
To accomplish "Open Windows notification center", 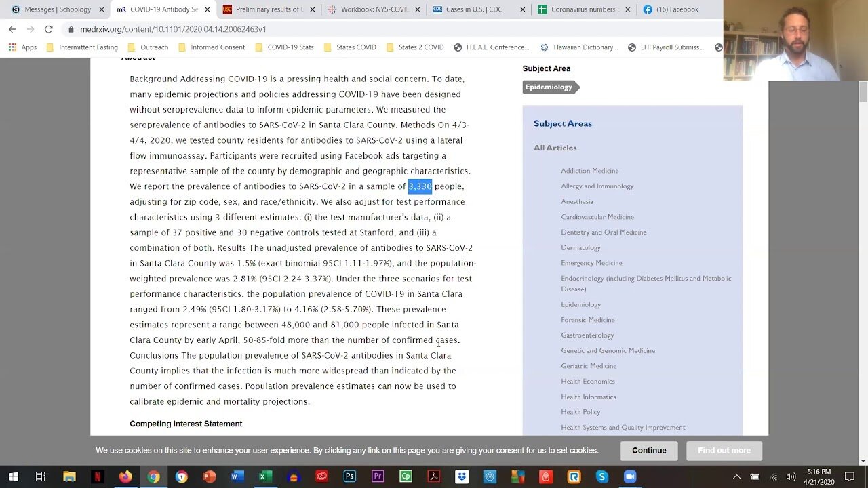I will click(x=850, y=476).
